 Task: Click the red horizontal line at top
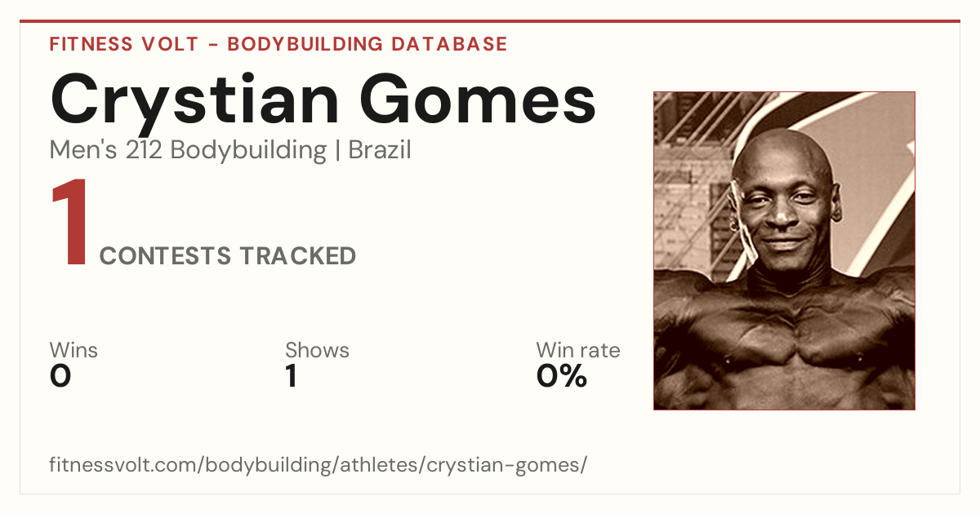click(490, 21)
